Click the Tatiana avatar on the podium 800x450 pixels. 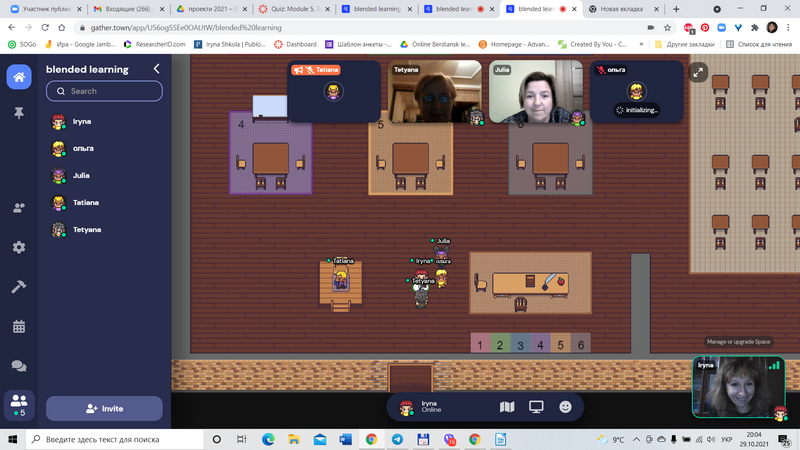340,281
